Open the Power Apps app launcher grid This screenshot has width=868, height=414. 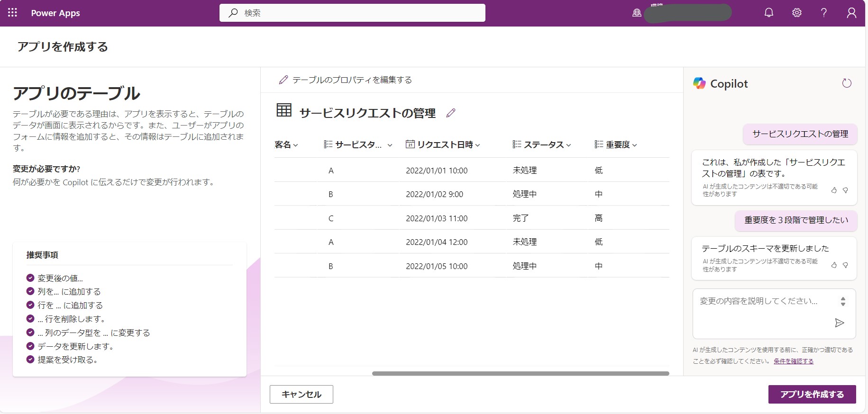coord(13,13)
